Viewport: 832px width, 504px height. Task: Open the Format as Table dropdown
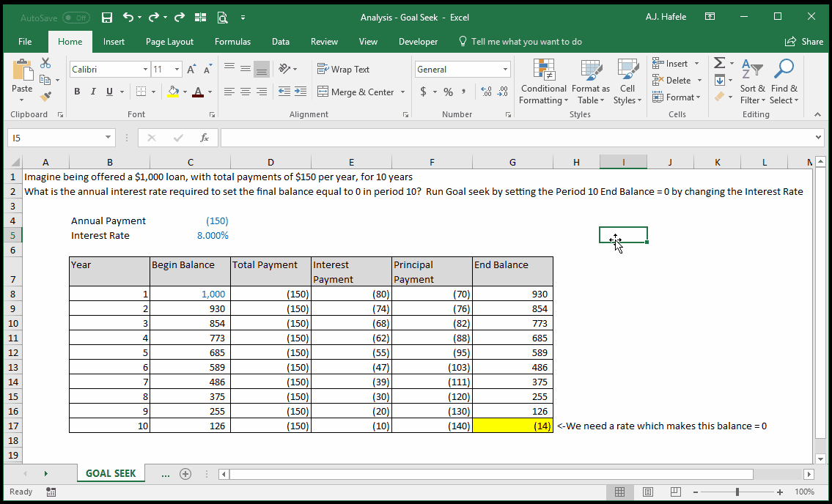click(591, 81)
